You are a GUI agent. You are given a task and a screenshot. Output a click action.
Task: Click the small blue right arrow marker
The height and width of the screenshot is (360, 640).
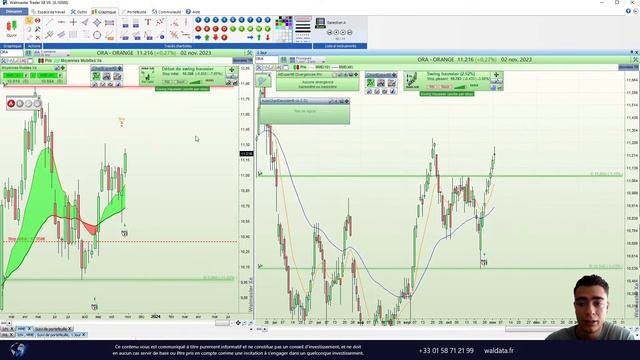point(250,38)
